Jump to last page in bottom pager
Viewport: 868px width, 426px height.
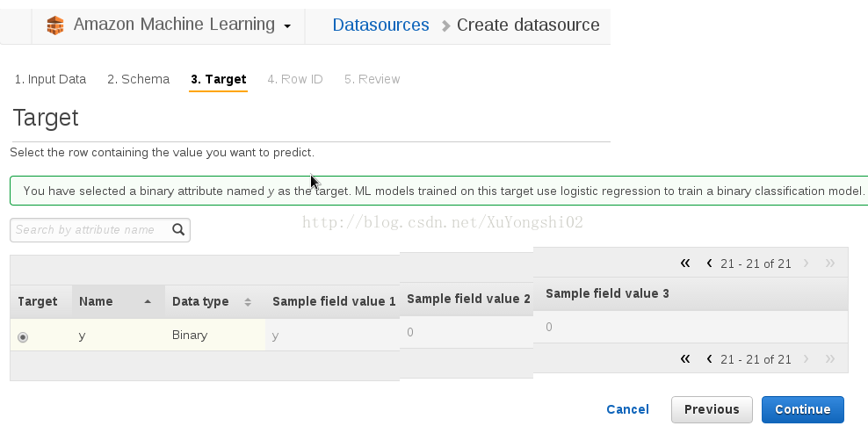pyautogui.click(x=830, y=359)
